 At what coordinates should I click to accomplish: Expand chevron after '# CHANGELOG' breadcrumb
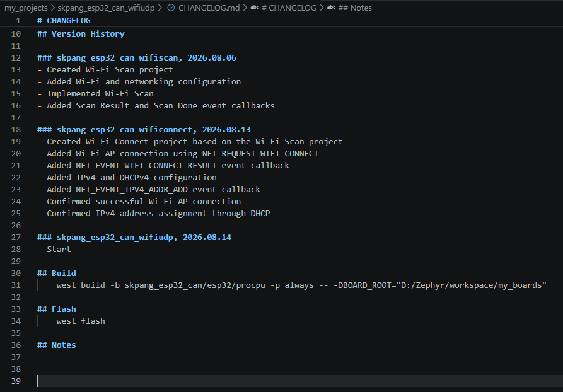point(322,8)
